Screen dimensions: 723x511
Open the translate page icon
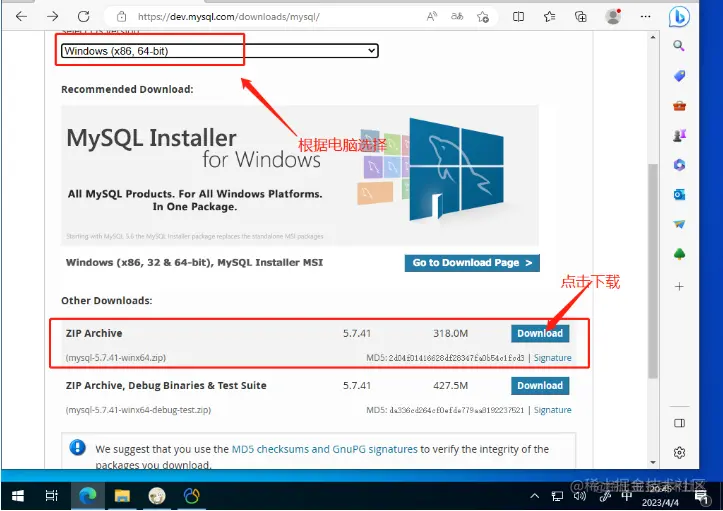(x=456, y=17)
